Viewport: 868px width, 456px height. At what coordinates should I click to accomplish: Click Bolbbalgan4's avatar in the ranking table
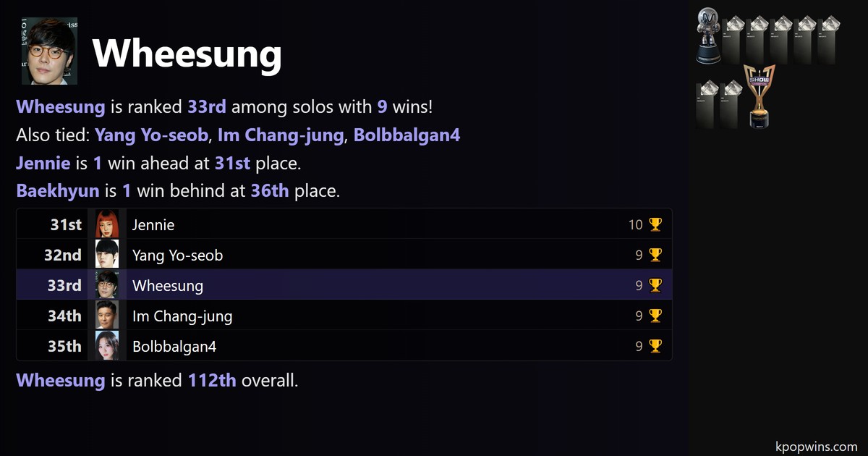pos(107,346)
